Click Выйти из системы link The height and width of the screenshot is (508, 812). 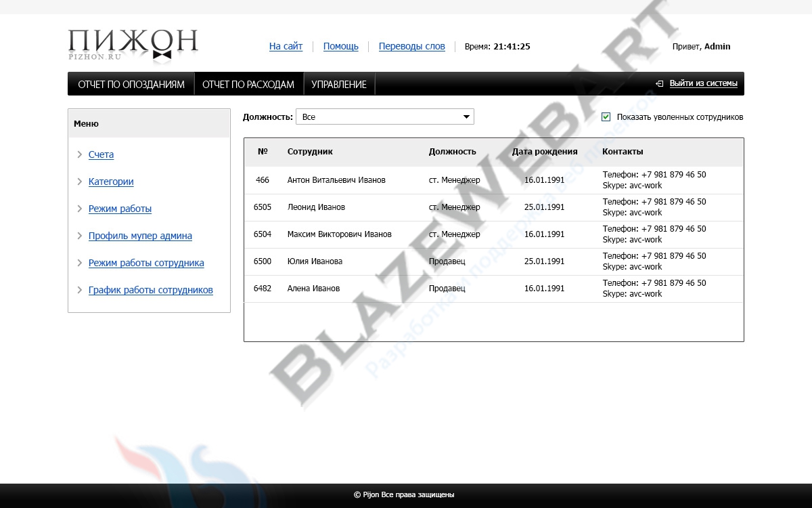(703, 83)
